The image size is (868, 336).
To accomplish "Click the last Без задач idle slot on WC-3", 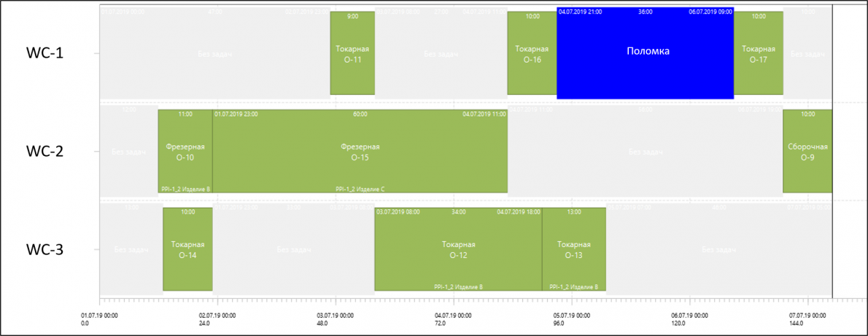I will [719, 249].
